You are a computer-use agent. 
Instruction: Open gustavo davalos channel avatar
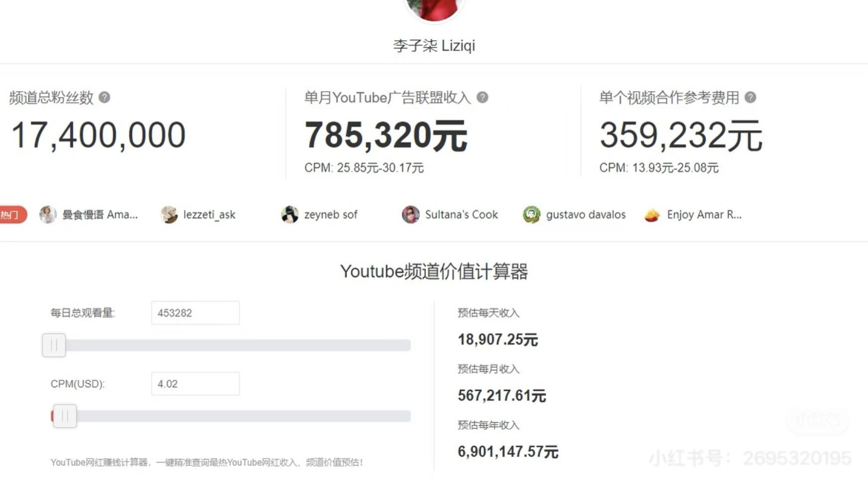pyautogui.click(x=531, y=215)
